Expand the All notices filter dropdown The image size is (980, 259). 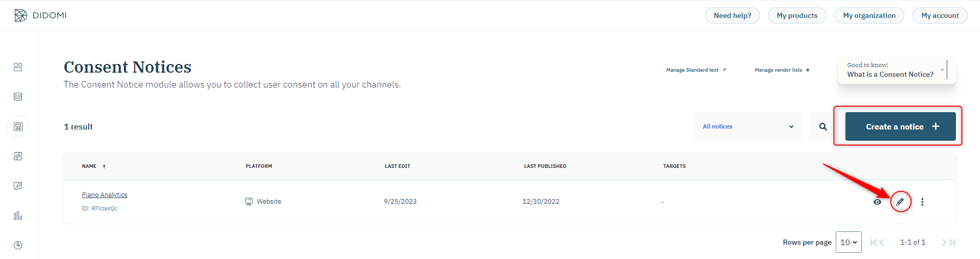pos(748,126)
